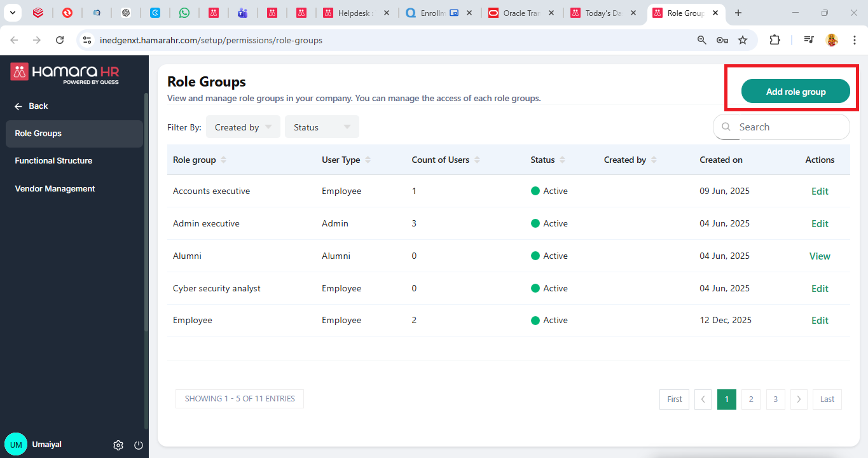This screenshot has height=458, width=868.
Task: Click the sort icon next to Status header
Action: [563, 160]
